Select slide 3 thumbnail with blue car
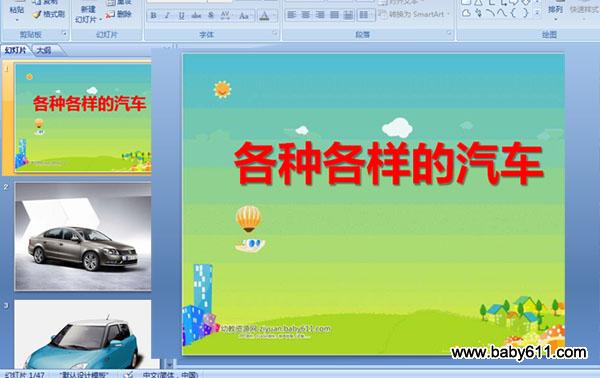The height and width of the screenshot is (378, 600). (83, 335)
